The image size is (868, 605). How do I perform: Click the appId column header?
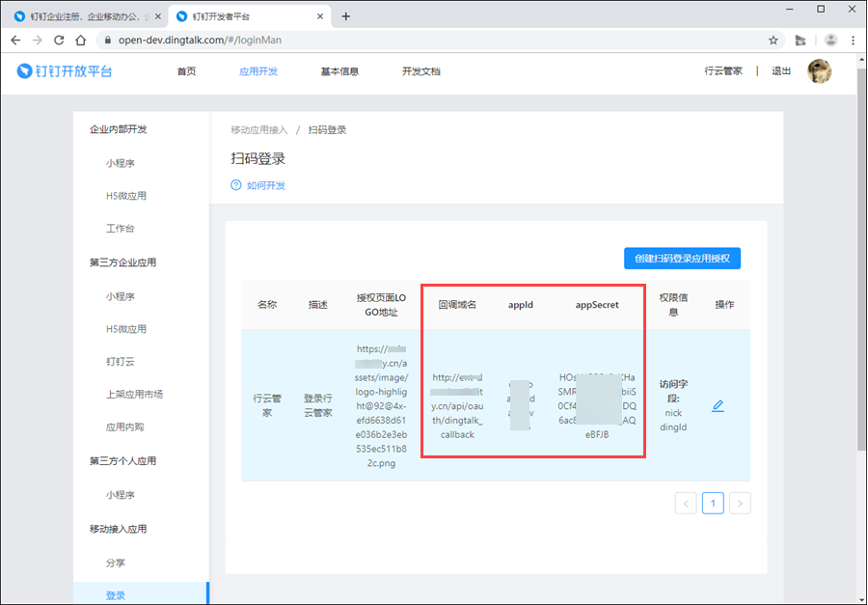(x=521, y=305)
